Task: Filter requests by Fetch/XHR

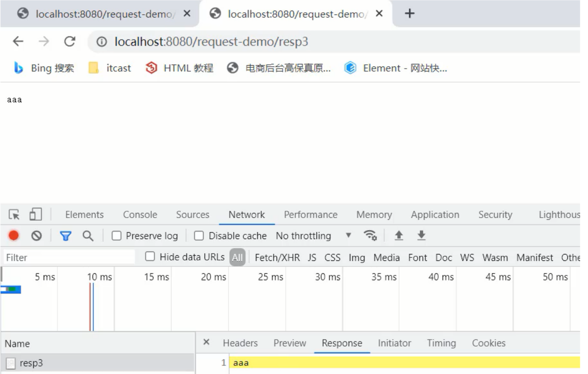Action: coord(277,257)
